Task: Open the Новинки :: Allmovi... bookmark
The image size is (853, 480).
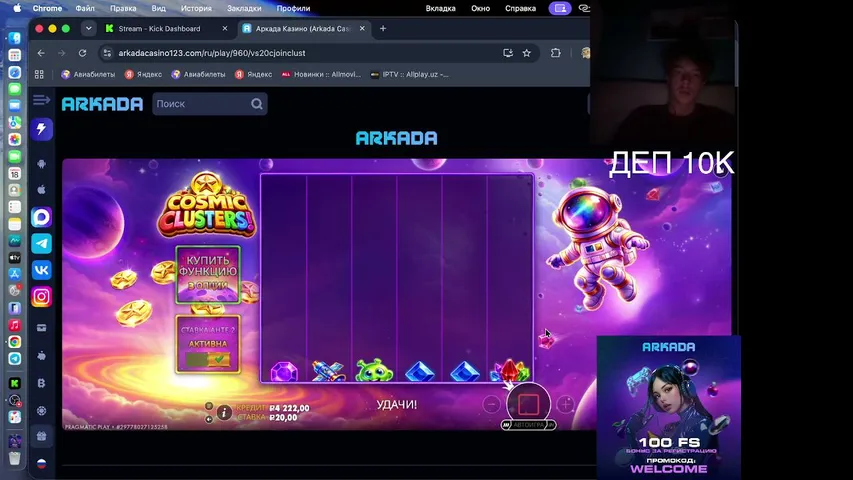Action: click(320, 75)
